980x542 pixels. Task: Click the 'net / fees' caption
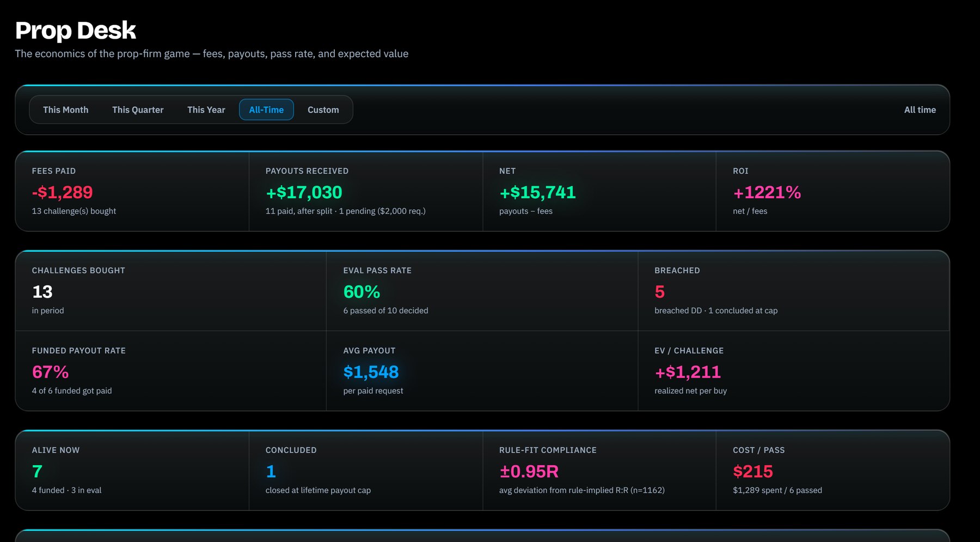pyautogui.click(x=750, y=211)
